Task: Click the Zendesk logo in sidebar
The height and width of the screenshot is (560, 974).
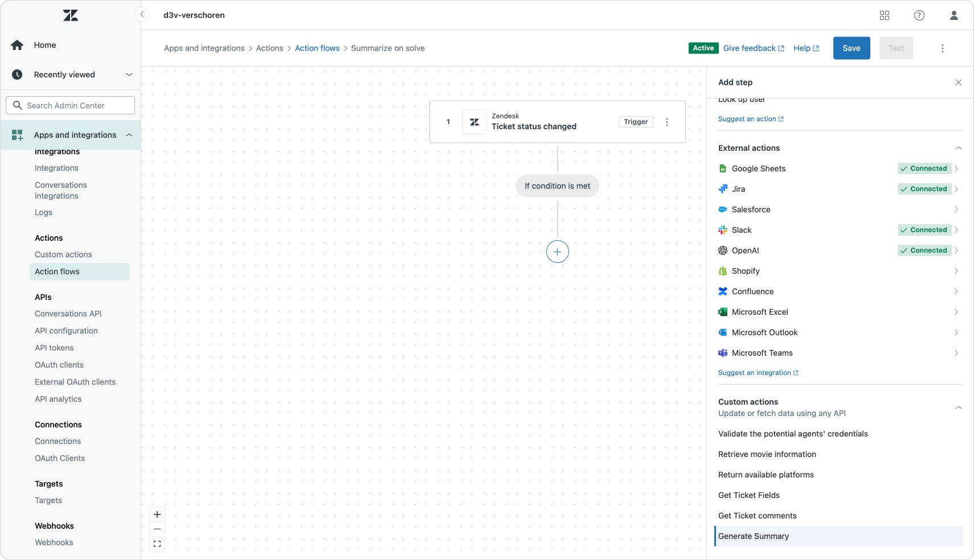Action: coord(71,15)
